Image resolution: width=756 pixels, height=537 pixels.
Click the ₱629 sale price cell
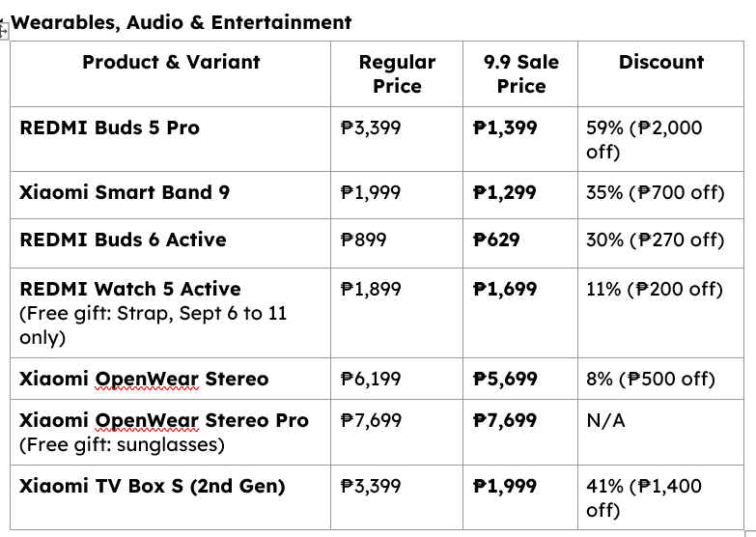[496, 240]
